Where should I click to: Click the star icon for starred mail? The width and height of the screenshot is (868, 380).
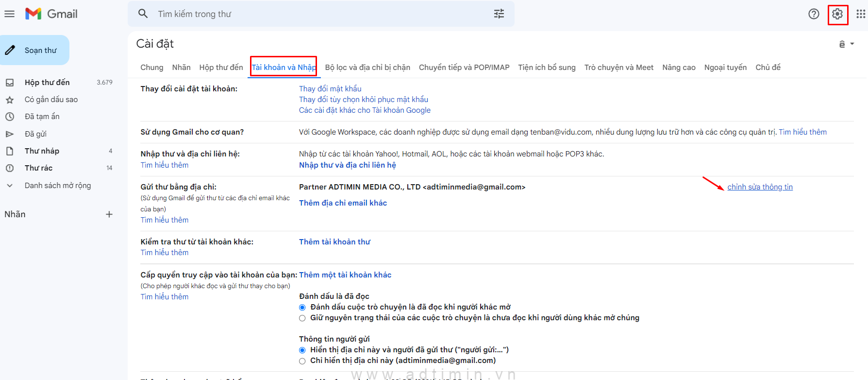pos(10,100)
